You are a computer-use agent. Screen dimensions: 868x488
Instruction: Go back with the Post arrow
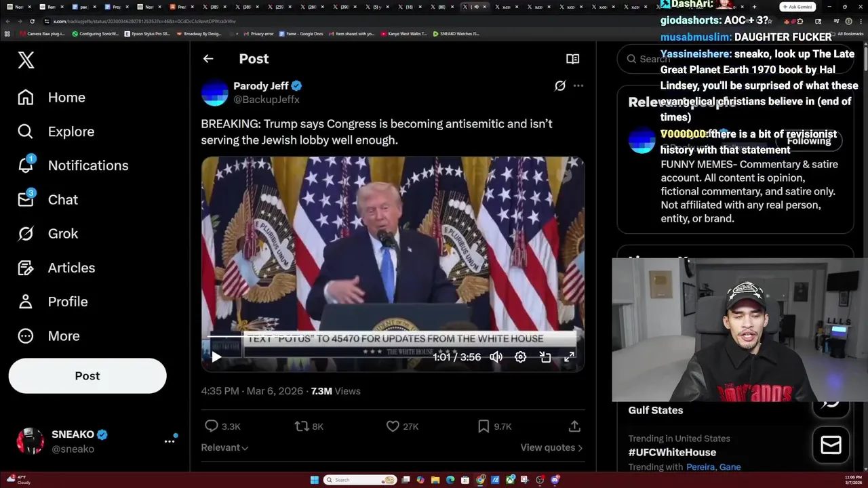(x=208, y=59)
